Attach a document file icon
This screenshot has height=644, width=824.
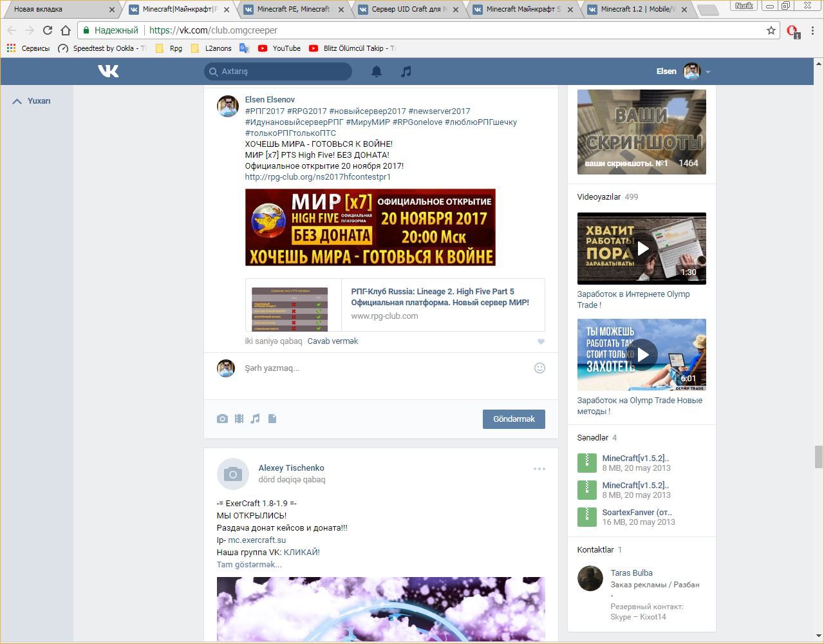(272, 419)
